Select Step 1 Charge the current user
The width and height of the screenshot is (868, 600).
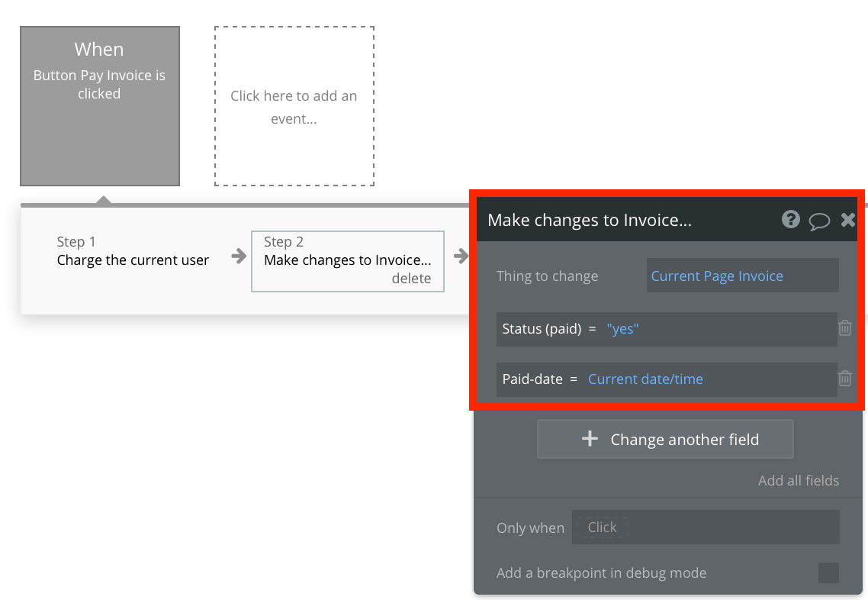click(x=133, y=252)
